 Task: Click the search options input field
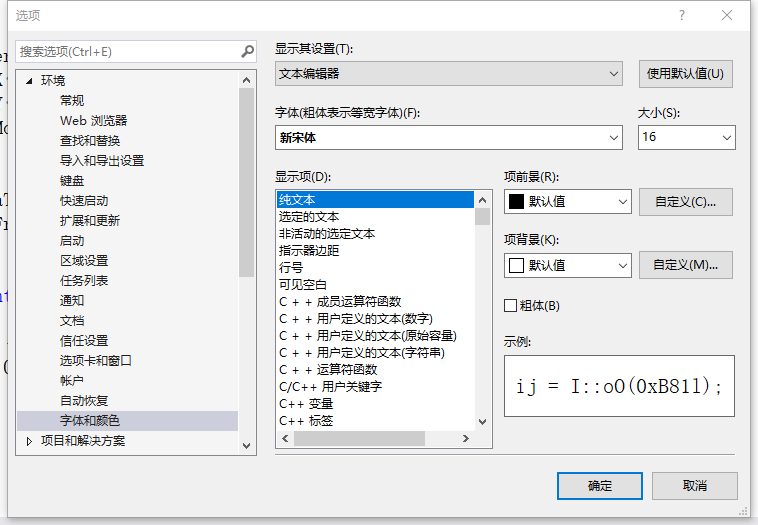125,51
